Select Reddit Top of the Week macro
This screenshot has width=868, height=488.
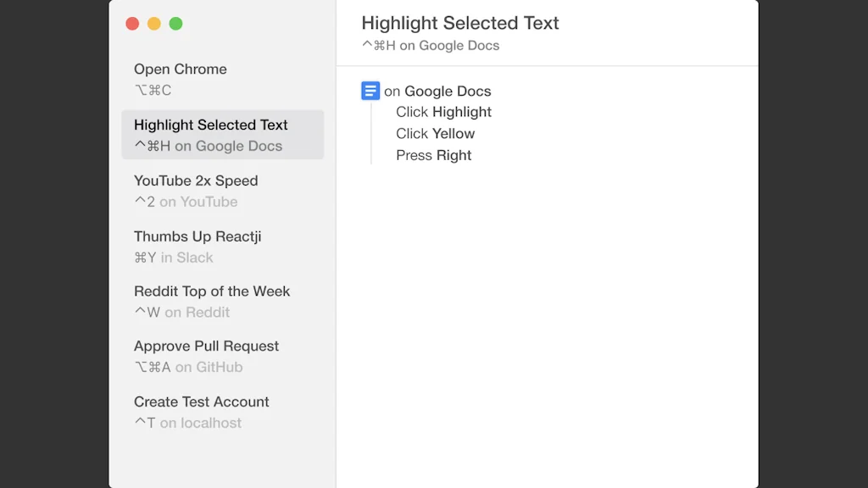coord(212,291)
